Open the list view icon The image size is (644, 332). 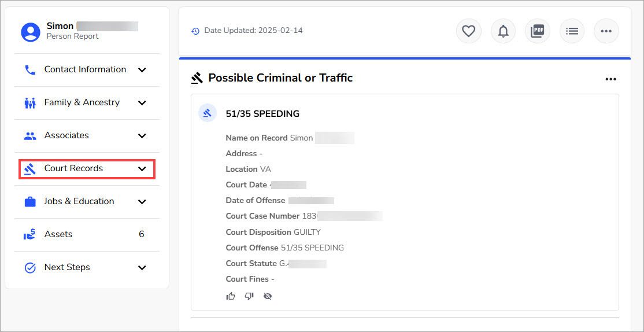point(572,31)
